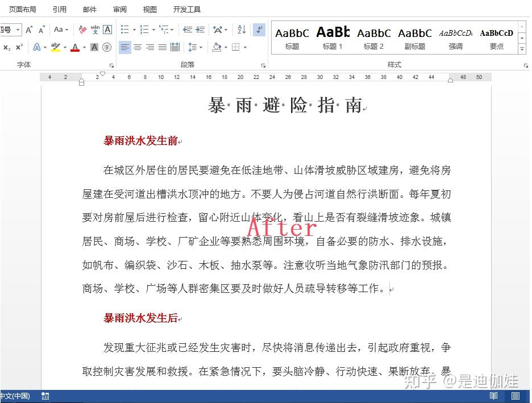Click the increase font size icon

click(29, 30)
